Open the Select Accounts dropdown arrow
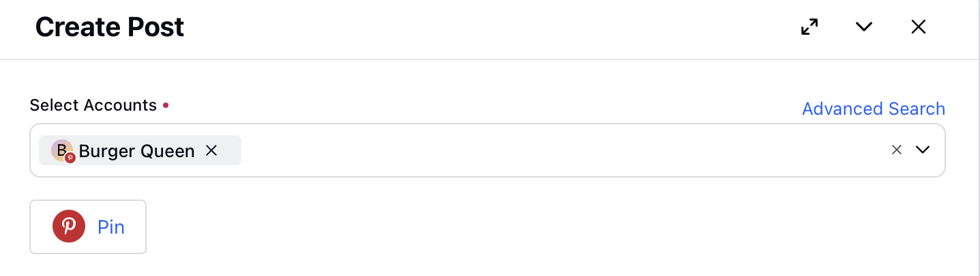980x276 pixels. (x=923, y=150)
